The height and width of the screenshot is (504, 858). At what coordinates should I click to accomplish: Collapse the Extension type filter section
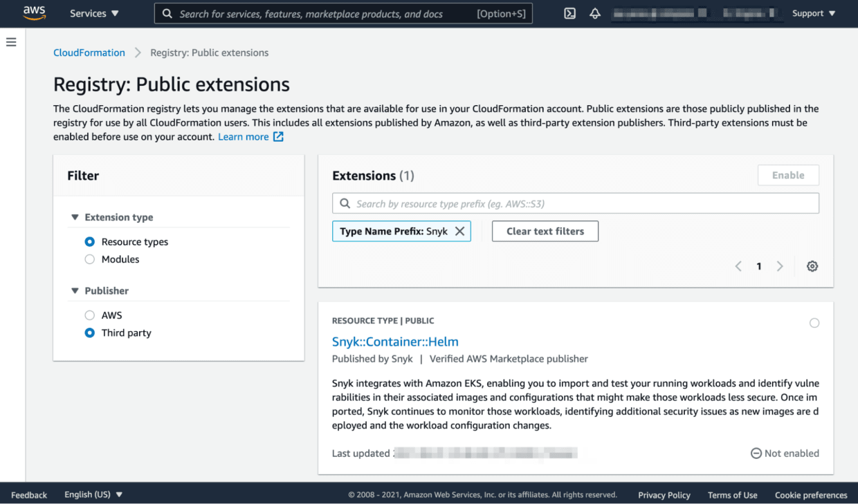click(x=75, y=217)
